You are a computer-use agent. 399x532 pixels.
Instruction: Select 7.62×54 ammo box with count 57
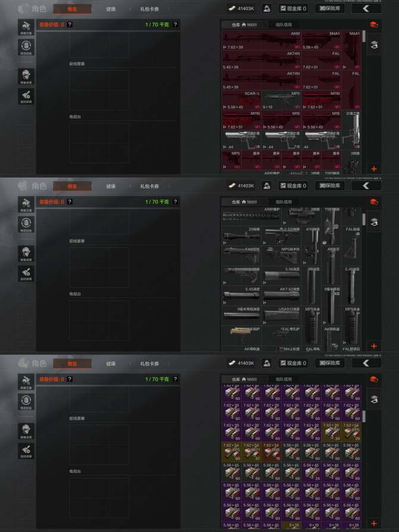coord(251,451)
